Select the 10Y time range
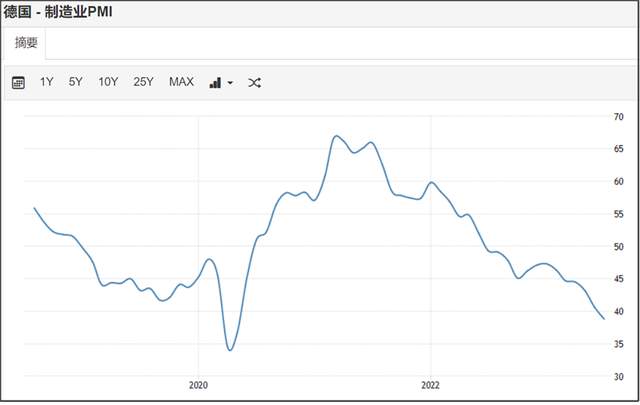 (108, 82)
